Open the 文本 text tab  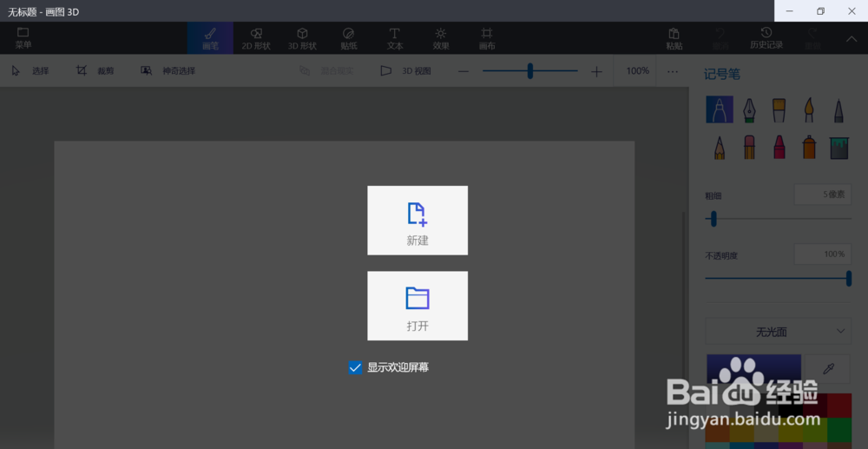(x=395, y=38)
